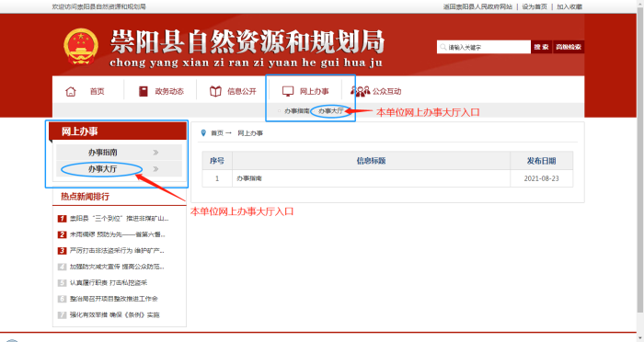Image resolution: width=644 pixels, height=342 pixels.
Task: Click the 网上办事 sidebar heading
Action: point(80,131)
